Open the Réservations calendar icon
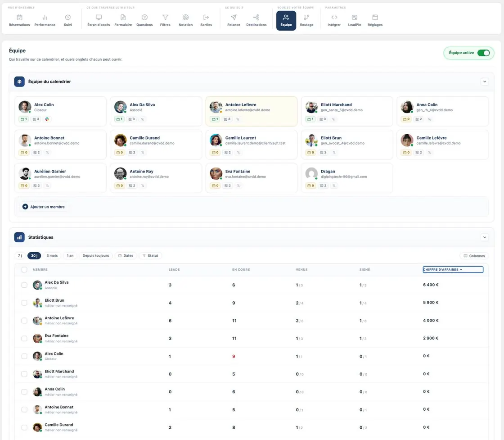 pos(19,18)
